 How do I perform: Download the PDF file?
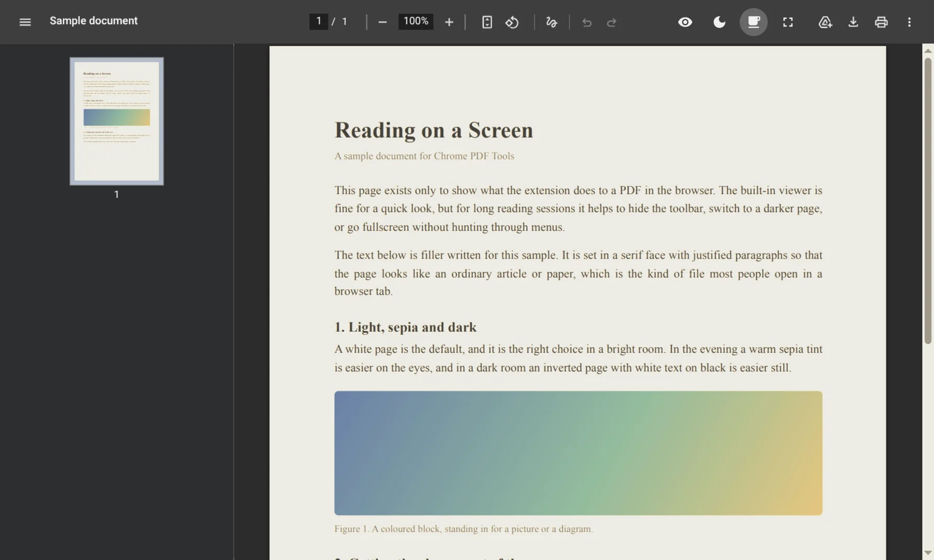[853, 22]
